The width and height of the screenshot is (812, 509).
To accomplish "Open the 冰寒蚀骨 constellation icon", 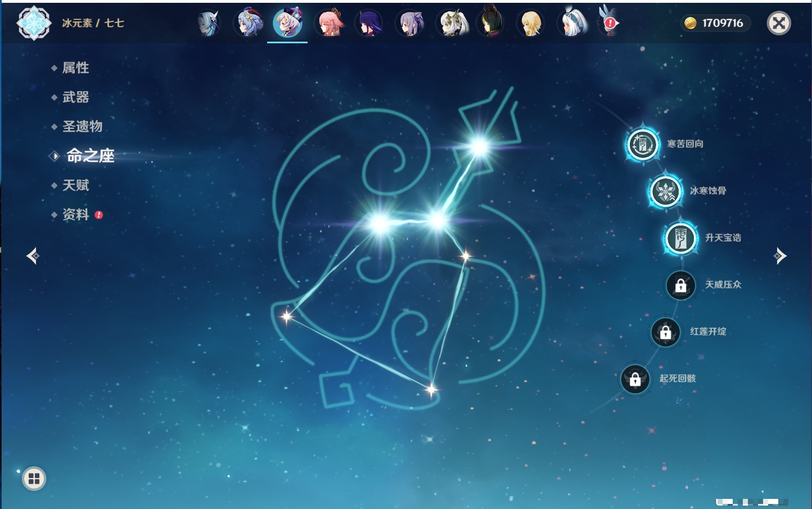I will click(666, 191).
